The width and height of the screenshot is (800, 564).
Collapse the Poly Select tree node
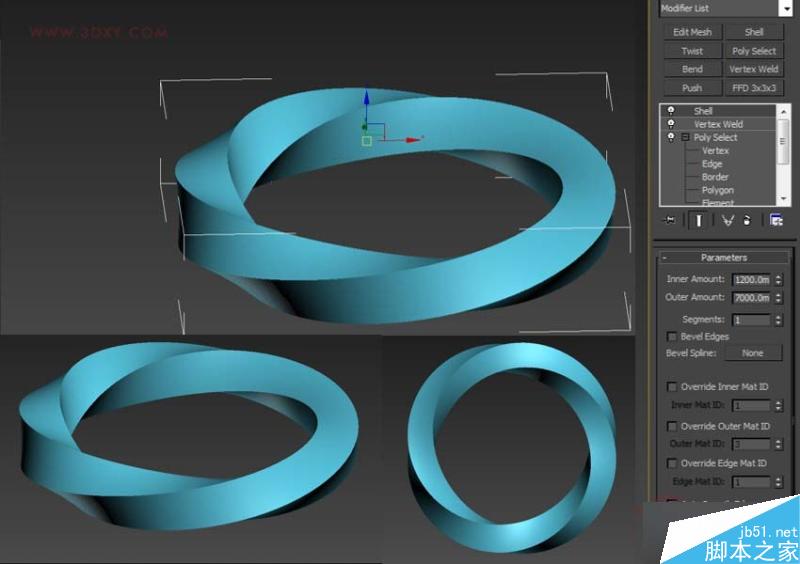685,137
